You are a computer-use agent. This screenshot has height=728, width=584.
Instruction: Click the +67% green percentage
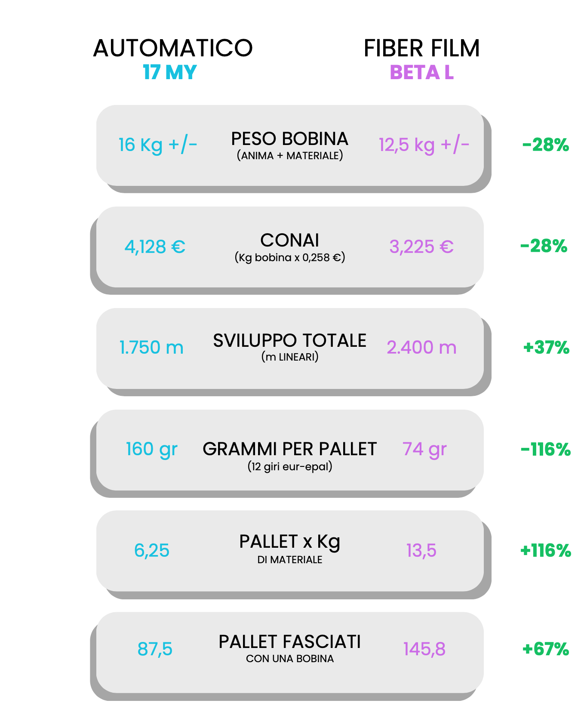click(546, 649)
